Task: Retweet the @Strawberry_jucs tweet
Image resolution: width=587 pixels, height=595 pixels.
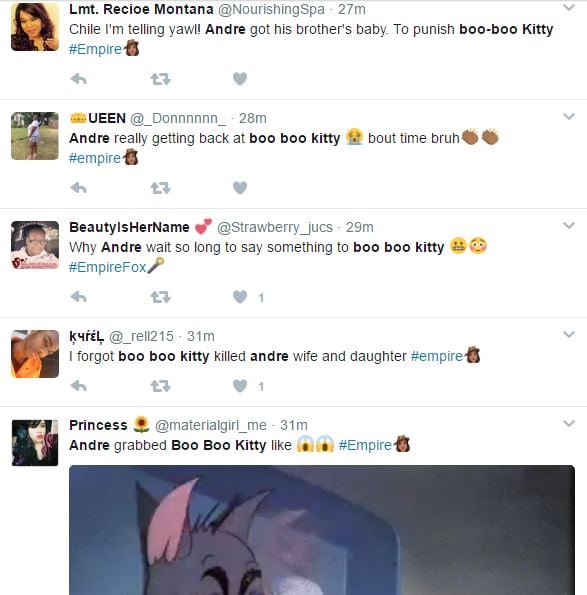Action: point(161,297)
